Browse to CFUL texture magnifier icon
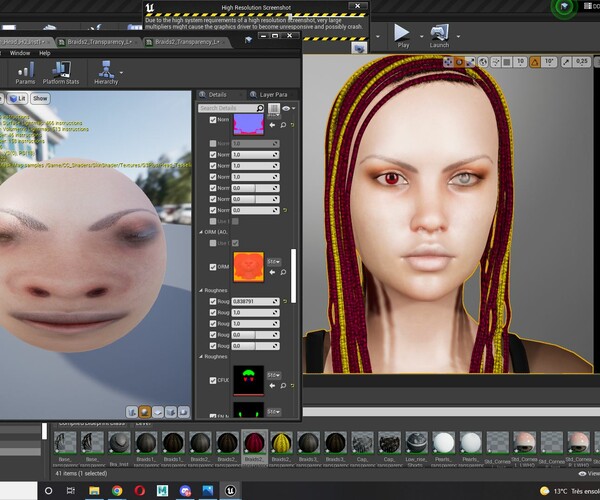600x500 pixels. (x=283, y=386)
